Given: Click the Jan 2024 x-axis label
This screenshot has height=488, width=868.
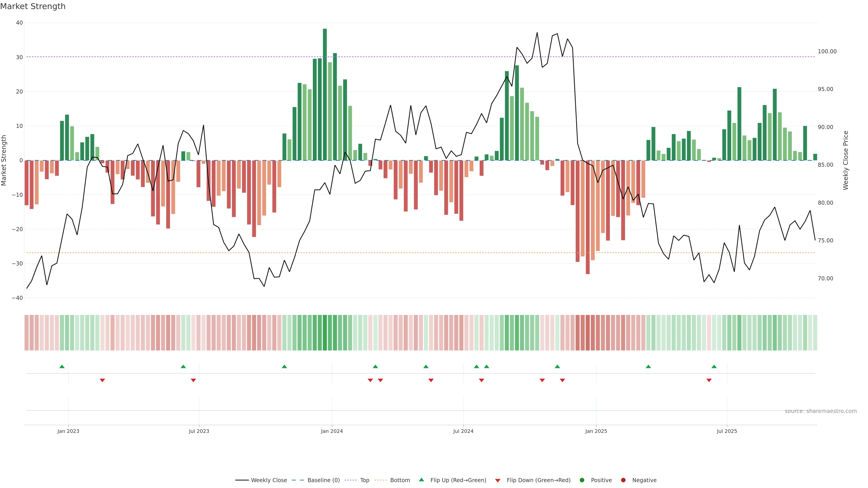Looking at the screenshot, I should 332,431.
